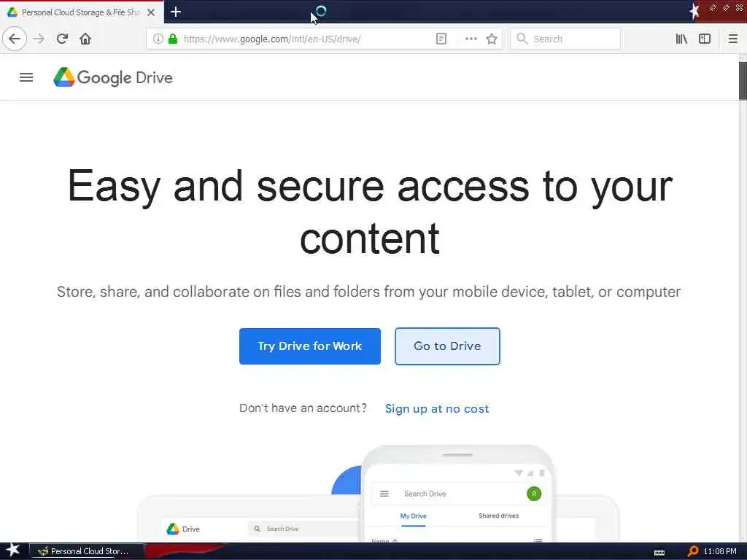Screen dimensions: 747x560
Task: Click the browser Search field
Action: pos(565,39)
